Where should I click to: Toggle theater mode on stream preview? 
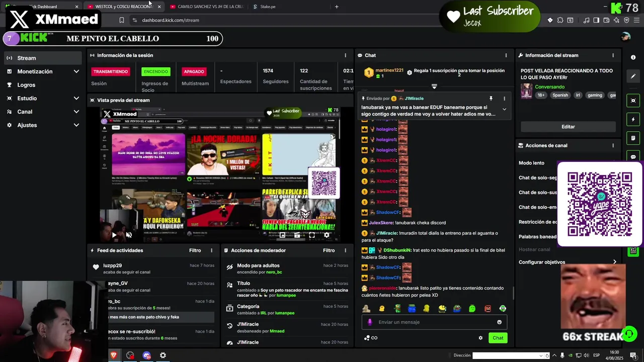pyautogui.click(x=297, y=235)
